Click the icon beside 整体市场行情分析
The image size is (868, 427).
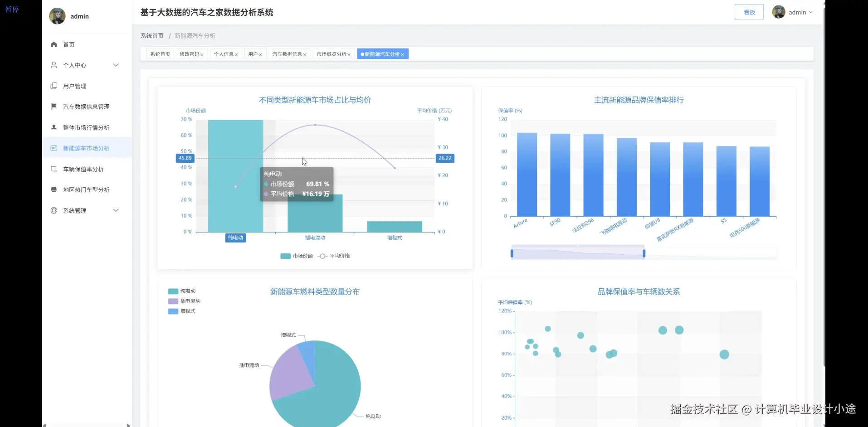(x=54, y=127)
